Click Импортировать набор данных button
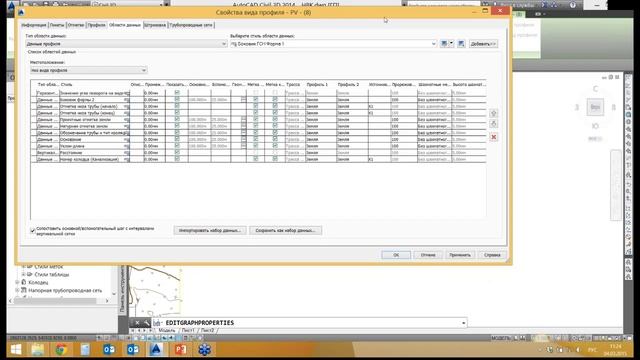Image resolution: width=640 pixels, height=360 pixels. pos(210,231)
